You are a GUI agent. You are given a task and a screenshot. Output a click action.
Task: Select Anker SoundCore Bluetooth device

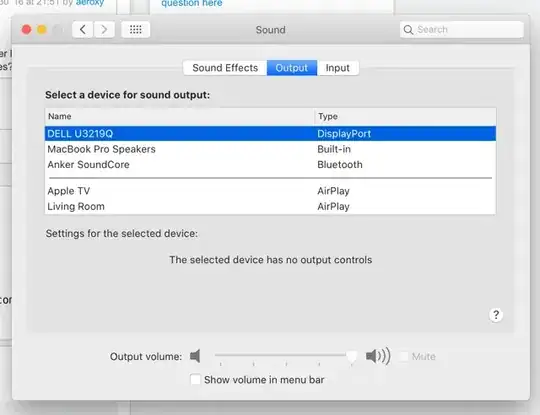270,165
